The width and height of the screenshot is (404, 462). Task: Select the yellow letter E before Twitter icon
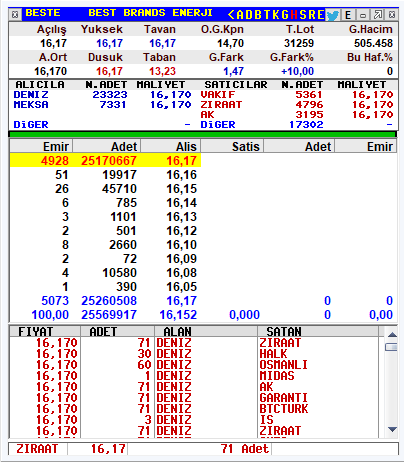[x=321, y=15]
